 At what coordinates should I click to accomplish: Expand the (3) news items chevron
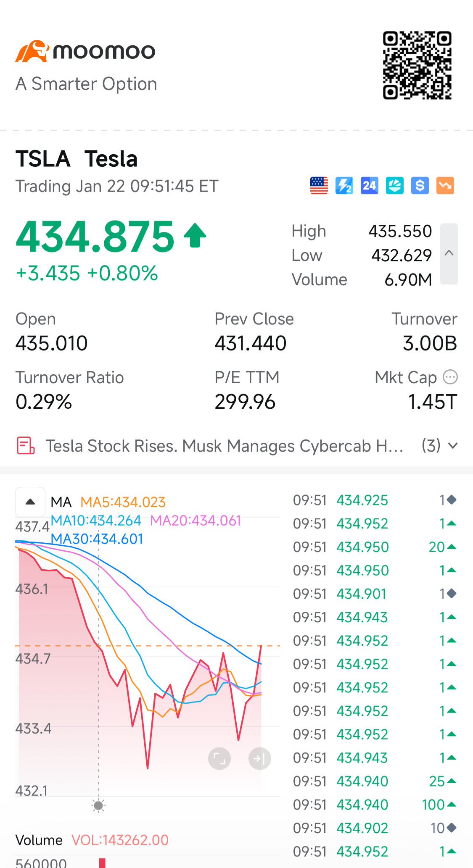(453, 446)
